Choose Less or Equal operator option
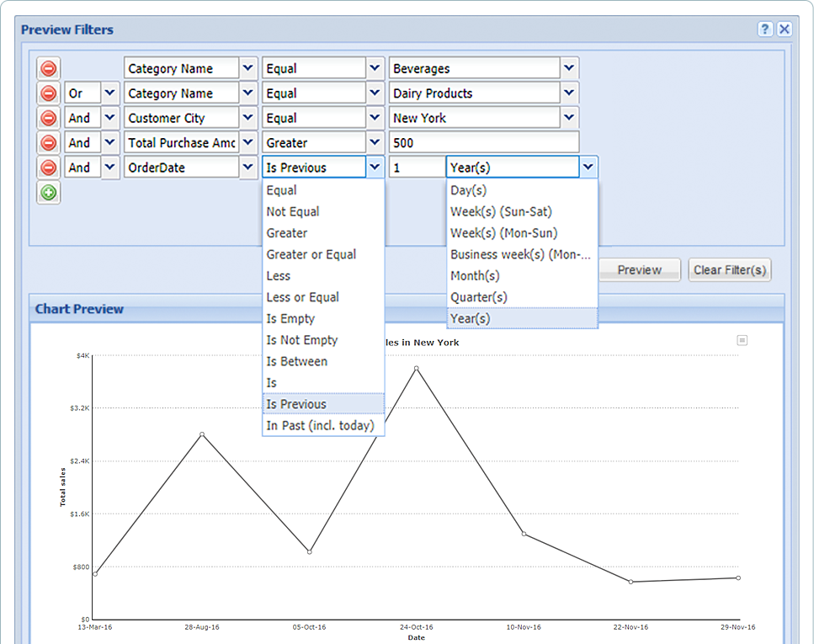 coord(323,297)
